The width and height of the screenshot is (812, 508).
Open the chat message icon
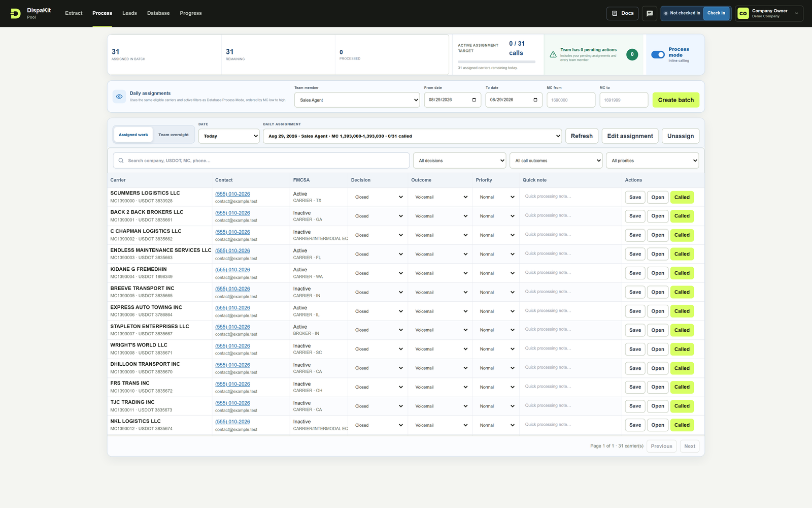tap(650, 13)
